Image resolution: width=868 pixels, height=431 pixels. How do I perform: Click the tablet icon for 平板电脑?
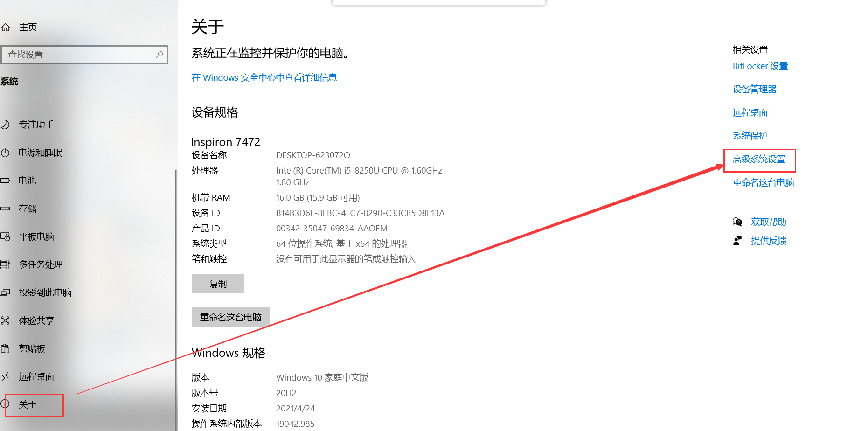tap(5, 236)
